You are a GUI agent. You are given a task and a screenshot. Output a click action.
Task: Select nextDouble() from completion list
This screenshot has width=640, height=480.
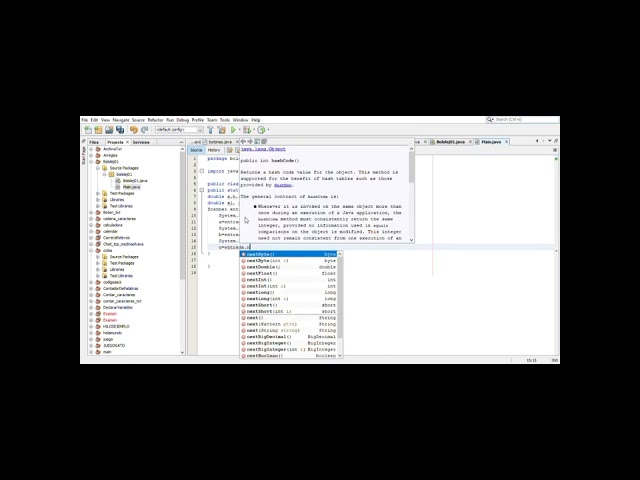[x=289, y=267]
